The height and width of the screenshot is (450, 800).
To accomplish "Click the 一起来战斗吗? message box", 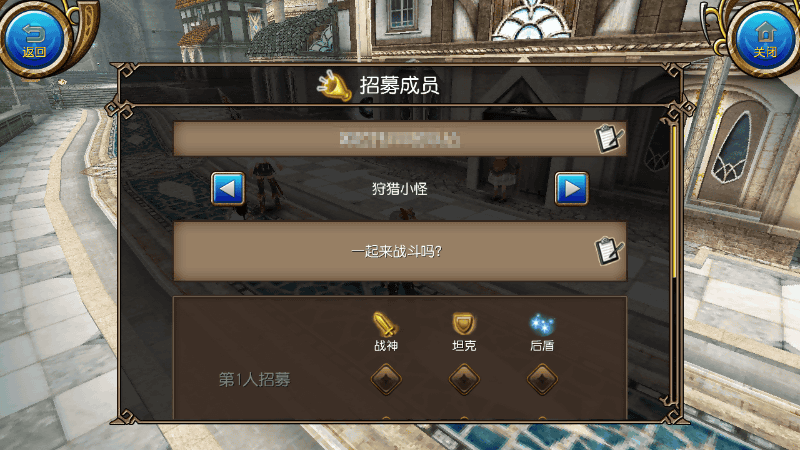I will click(400, 251).
